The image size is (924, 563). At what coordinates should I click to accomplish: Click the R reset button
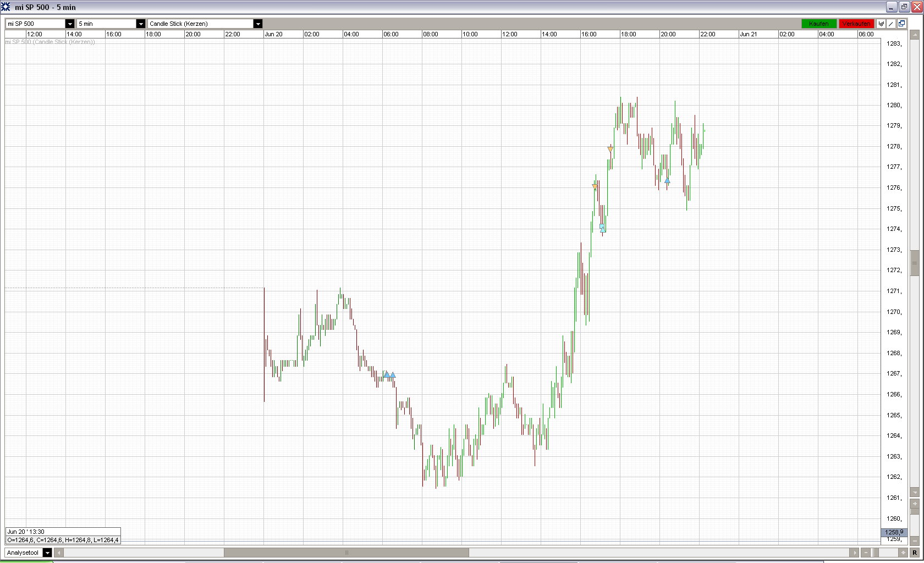coord(915,553)
